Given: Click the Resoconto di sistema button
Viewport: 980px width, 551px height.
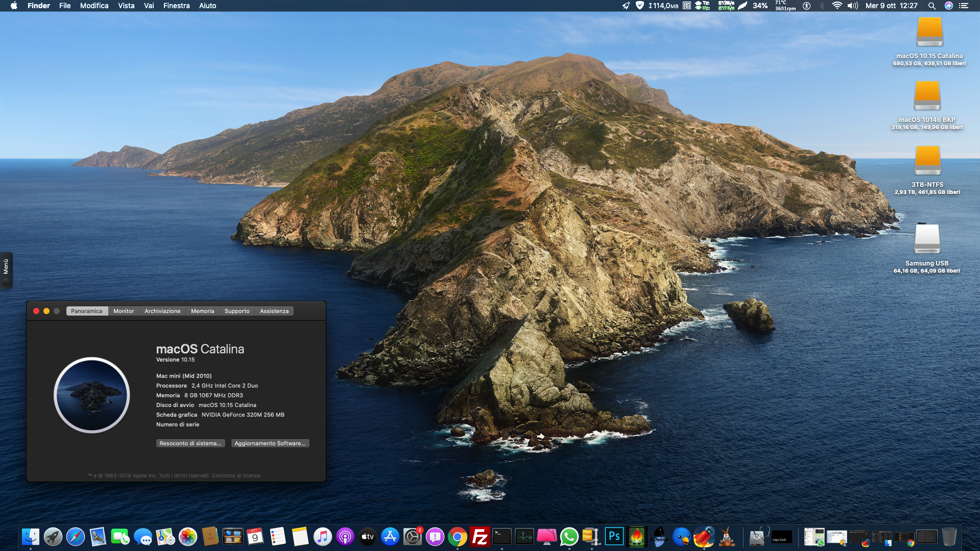Looking at the screenshot, I should (x=190, y=443).
